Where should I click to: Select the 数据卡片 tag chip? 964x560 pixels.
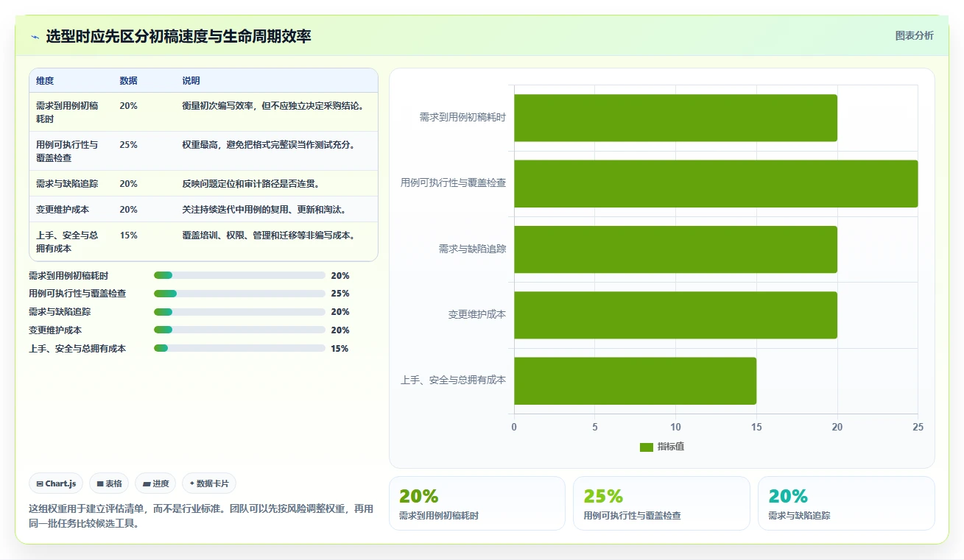point(209,483)
